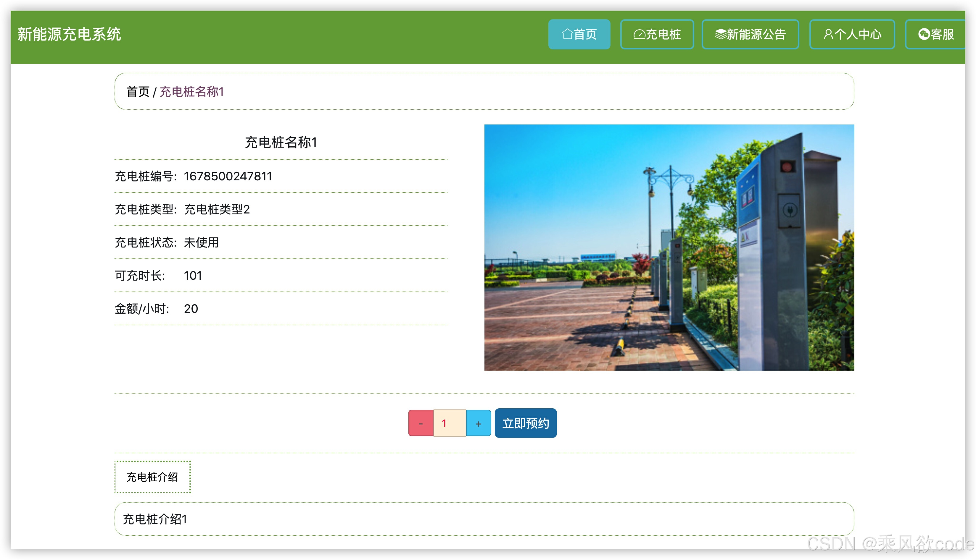This screenshot has width=976, height=560.
Task: Decrease quantity with the red minus button
Action: click(x=421, y=423)
